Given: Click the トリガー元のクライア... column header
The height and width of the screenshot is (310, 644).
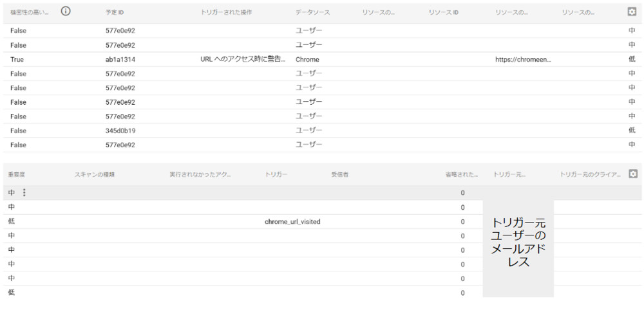Looking at the screenshot, I should pyautogui.click(x=590, y=174).
